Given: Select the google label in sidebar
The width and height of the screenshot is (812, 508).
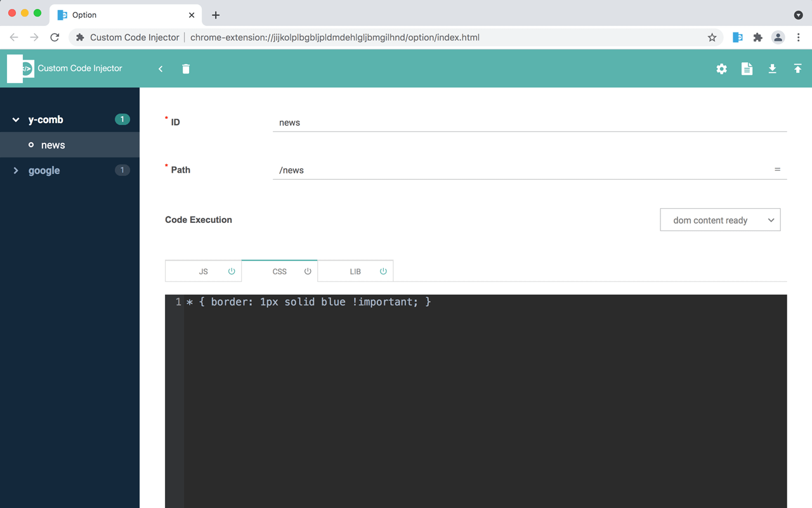Looking at the screenshot, I should coord(44,170).
